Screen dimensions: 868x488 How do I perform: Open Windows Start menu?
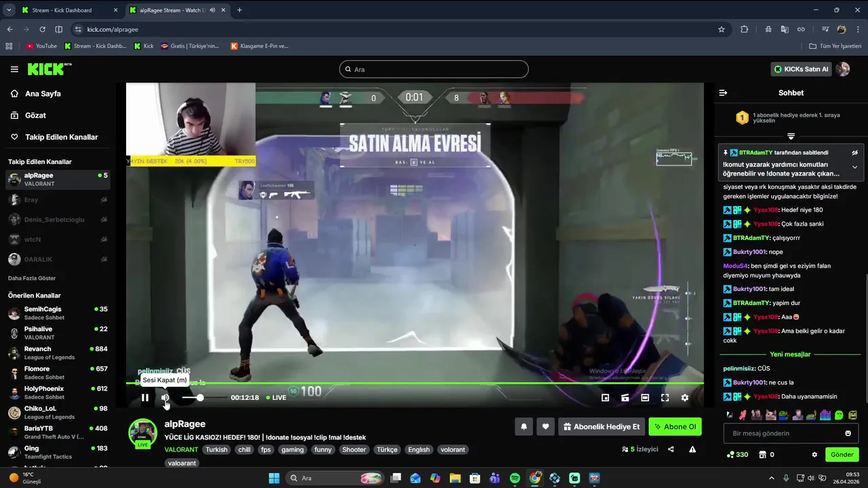coord(274,478)
